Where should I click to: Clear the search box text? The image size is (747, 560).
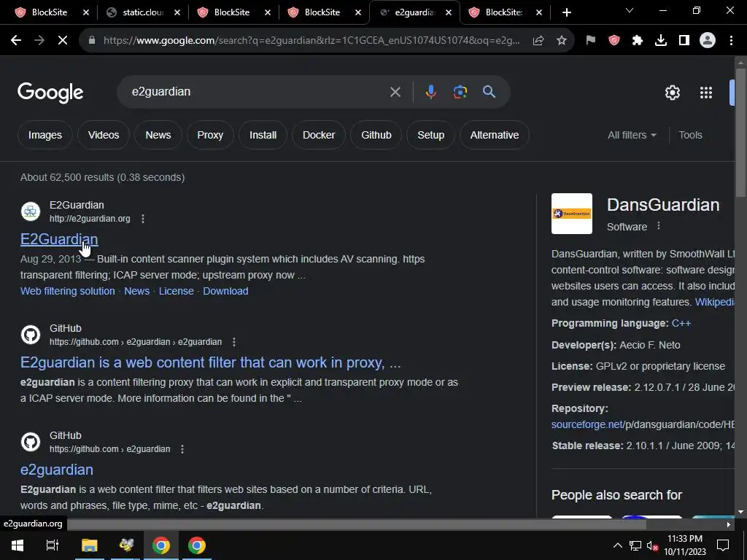(395, 92)
